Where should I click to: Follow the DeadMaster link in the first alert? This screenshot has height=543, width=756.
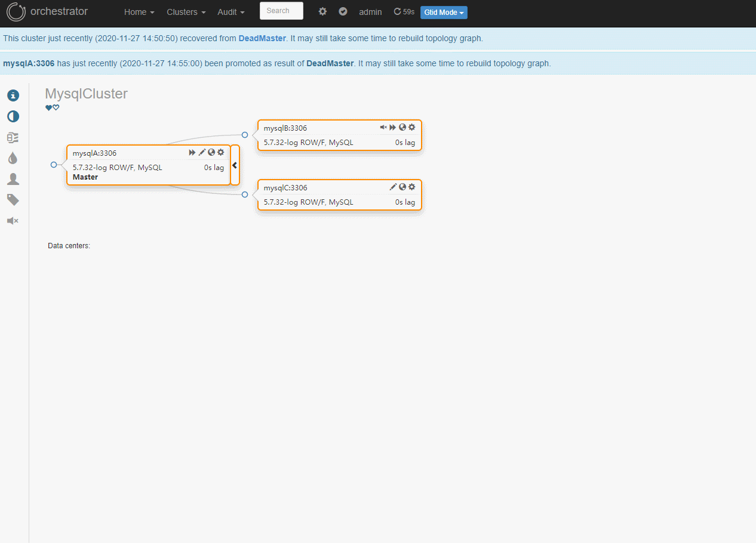(262, 38)
